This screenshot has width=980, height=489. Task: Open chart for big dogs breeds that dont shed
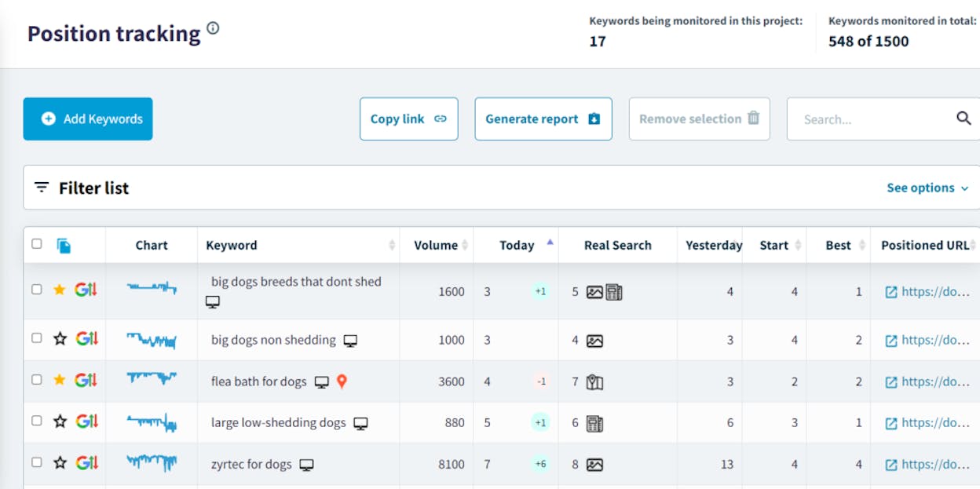click(x=152, y=288)
